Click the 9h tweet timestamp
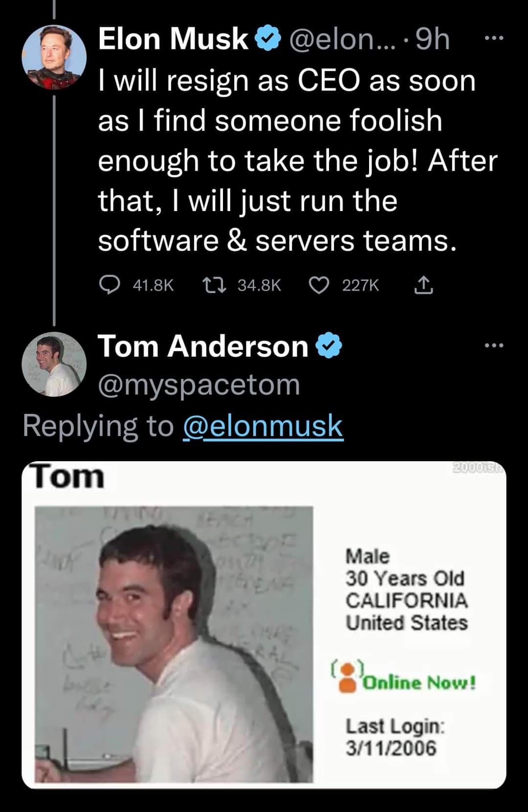528x812 pixels. [x=432, y=39]
